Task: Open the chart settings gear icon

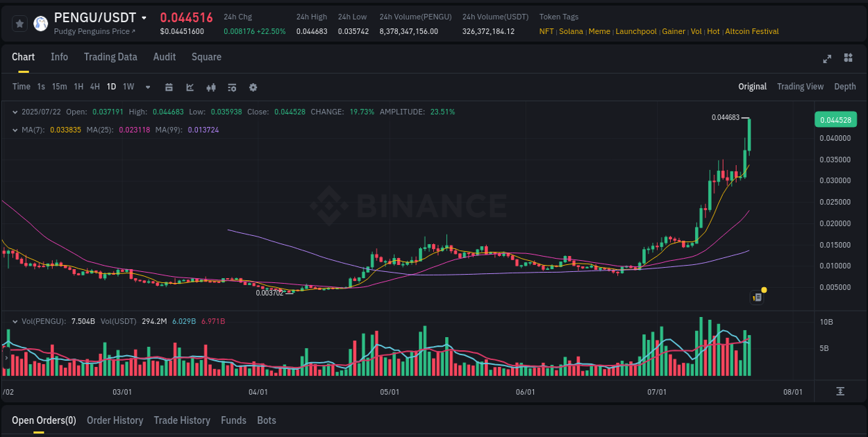Action: pos(253,87)
